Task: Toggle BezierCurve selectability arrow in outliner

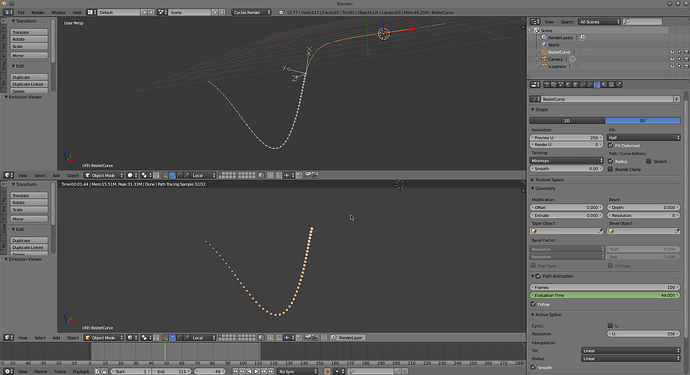Action: coord(679,52)
